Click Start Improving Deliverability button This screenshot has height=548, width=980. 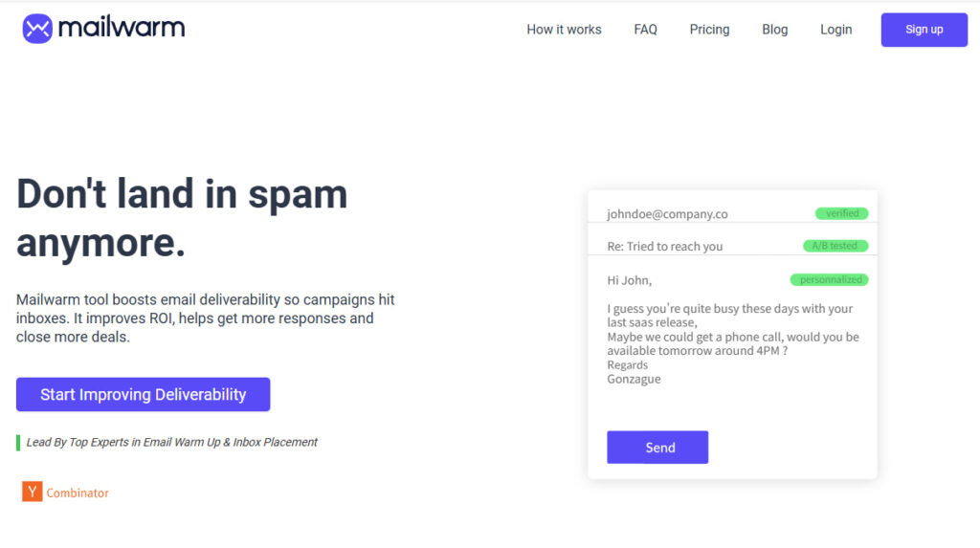point(144,394)
